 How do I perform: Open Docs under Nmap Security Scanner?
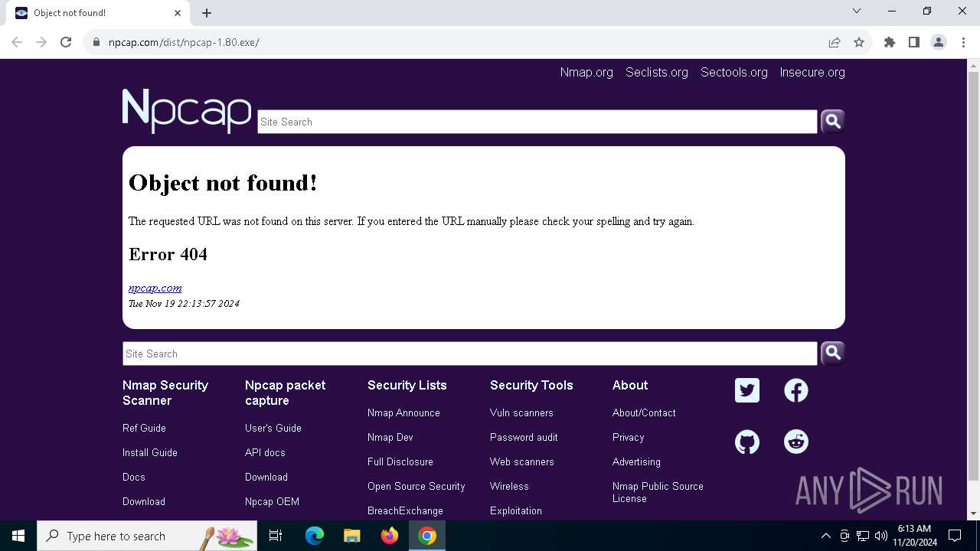tap(134, 477)
